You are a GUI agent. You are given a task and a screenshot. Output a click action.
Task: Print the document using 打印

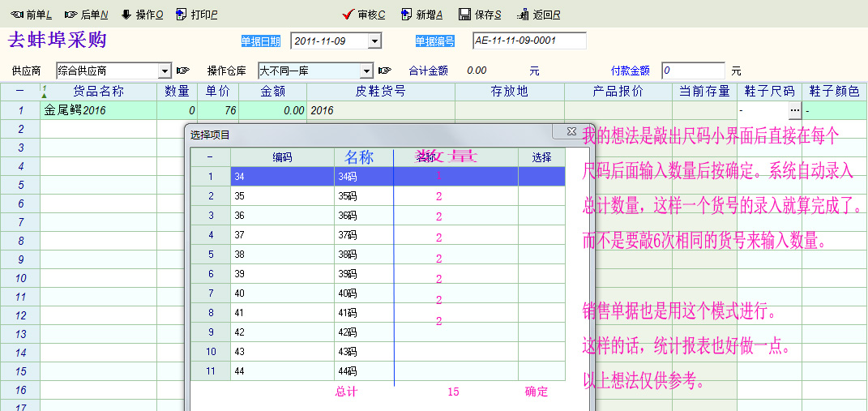[197, 15]
